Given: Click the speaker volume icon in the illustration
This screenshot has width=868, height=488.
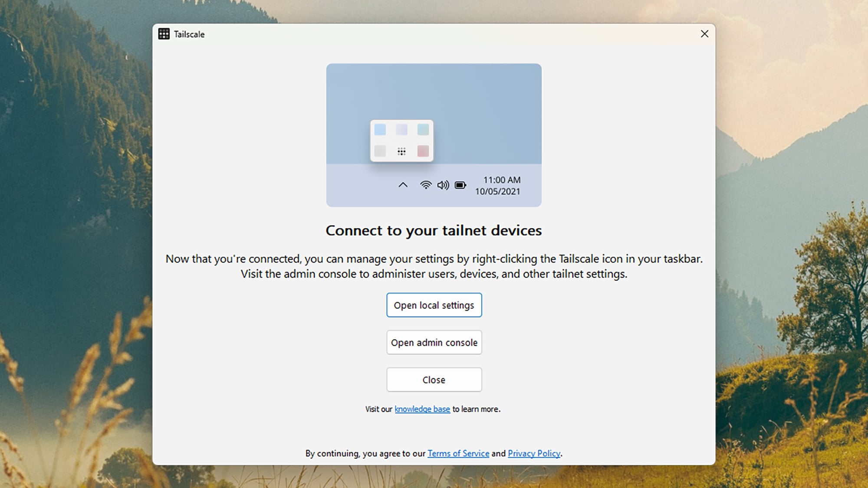Looking at the screenshot, I should tap(443, 185).
